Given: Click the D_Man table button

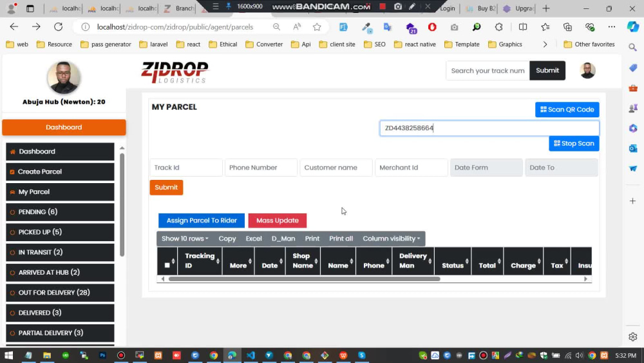Looking at the screenshot, I should pos(283,239).
